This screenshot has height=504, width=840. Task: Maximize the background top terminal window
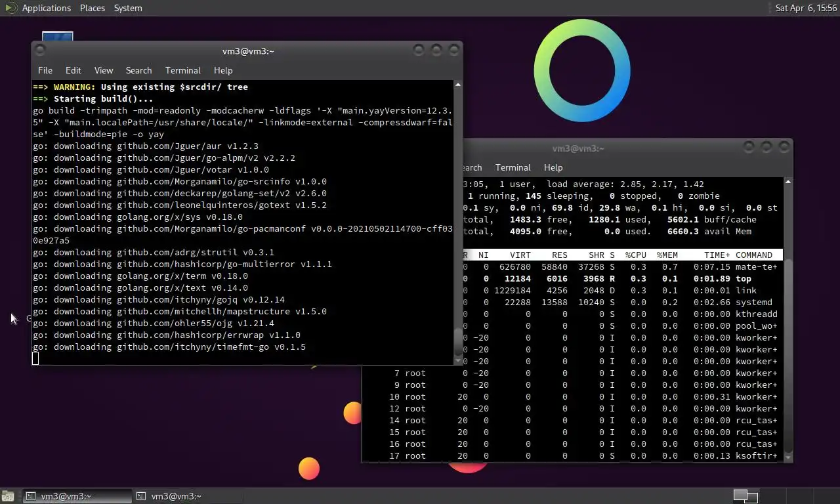(766, 147)
